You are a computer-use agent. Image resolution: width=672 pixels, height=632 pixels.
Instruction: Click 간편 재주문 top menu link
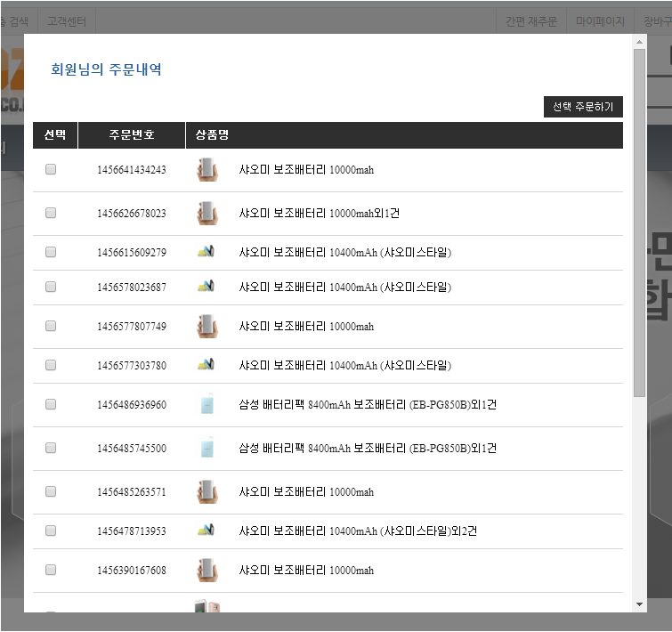tap(531, 20)
